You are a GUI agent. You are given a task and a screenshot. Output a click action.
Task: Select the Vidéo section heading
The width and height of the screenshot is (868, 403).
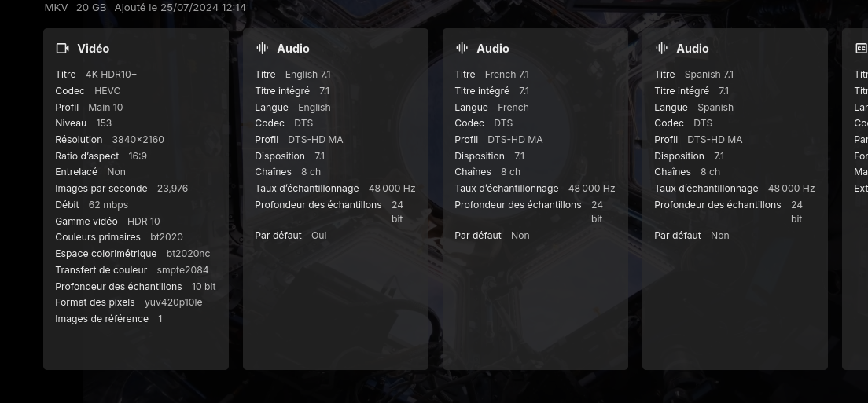pyautogui.click(x=93, y=49)
